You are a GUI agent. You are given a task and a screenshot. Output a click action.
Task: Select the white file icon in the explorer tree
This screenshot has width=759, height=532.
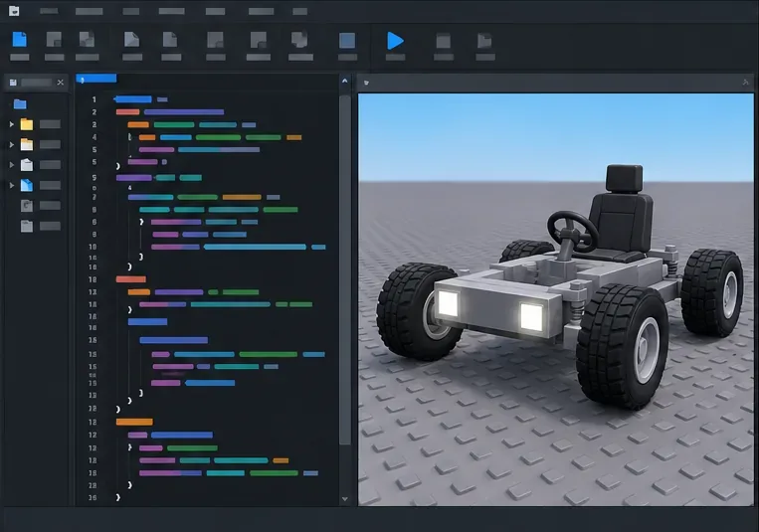point(27,165)
